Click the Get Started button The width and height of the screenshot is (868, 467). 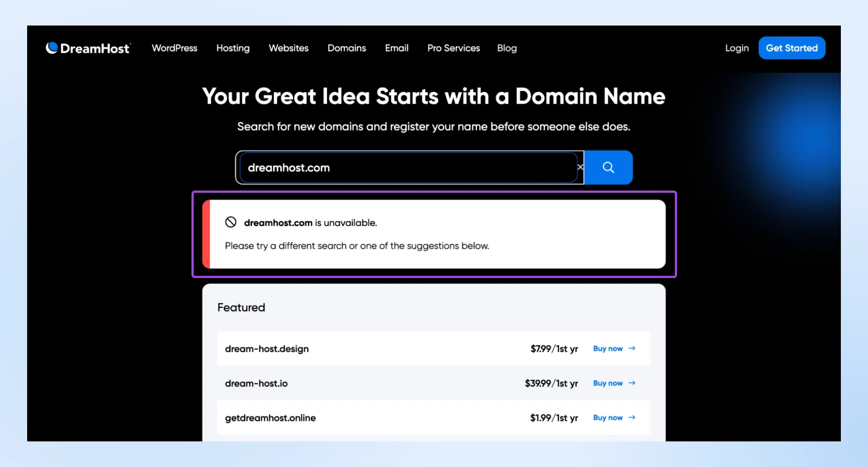pyautogui.click(x=792, y=48)
